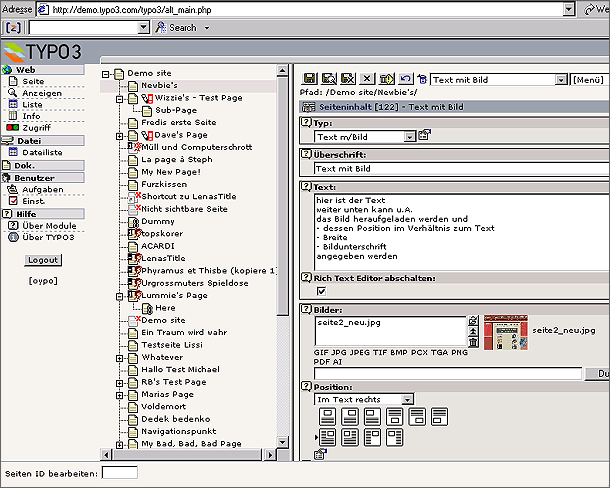Click the wizard icon next to the Typ dropdown
The height and width of the screenshot is (488, 610).
coord(424,135)
